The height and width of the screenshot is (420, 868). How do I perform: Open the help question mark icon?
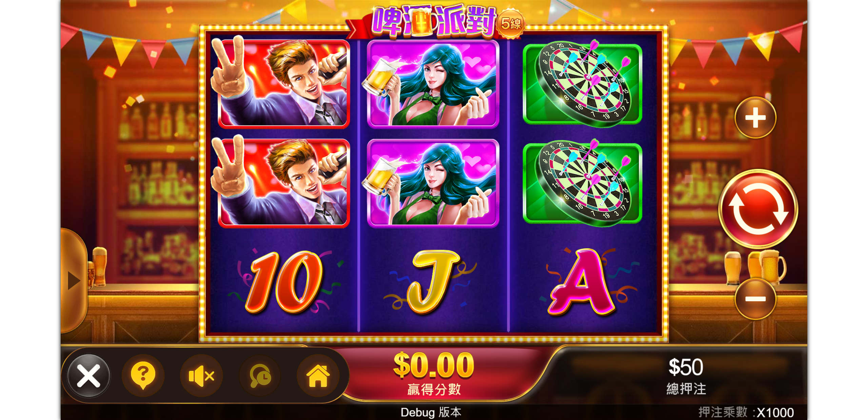click(143, 376)
